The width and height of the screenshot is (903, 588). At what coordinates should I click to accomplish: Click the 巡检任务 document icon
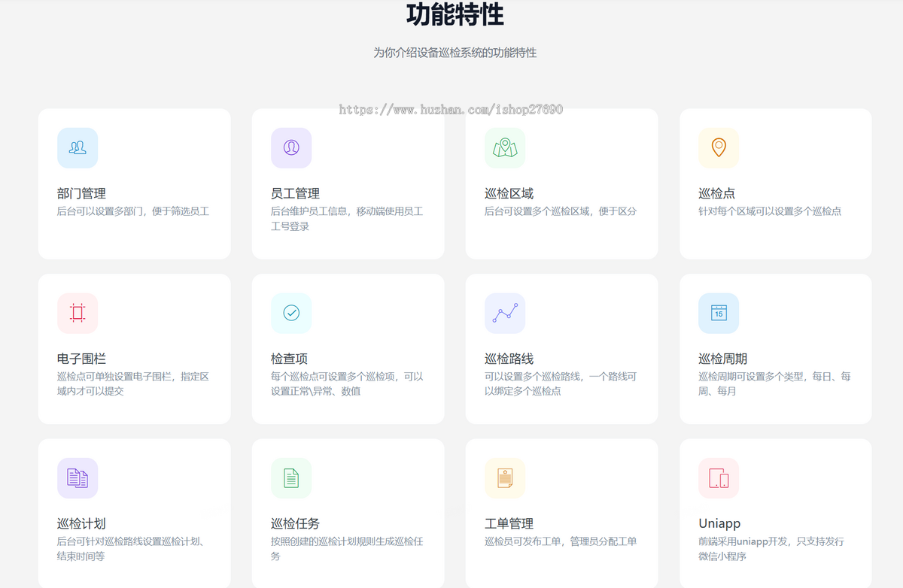click(291, 477)
